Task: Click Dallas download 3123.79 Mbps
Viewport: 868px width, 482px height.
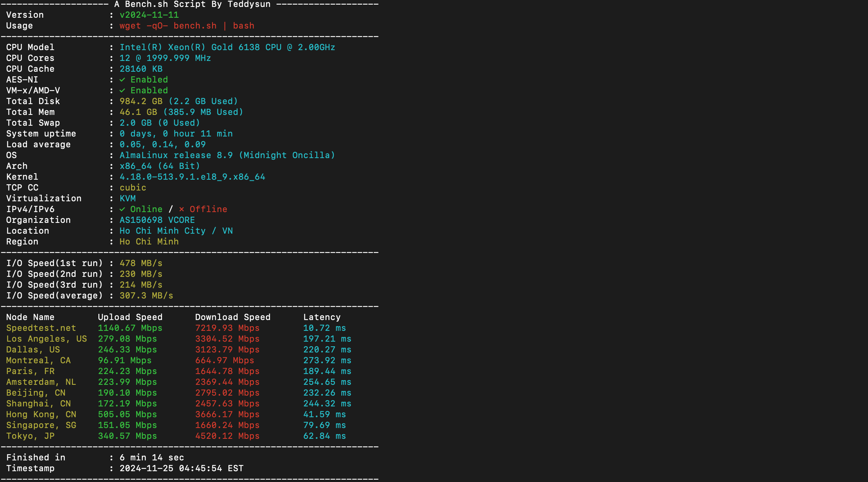Action: click(227, 349)
